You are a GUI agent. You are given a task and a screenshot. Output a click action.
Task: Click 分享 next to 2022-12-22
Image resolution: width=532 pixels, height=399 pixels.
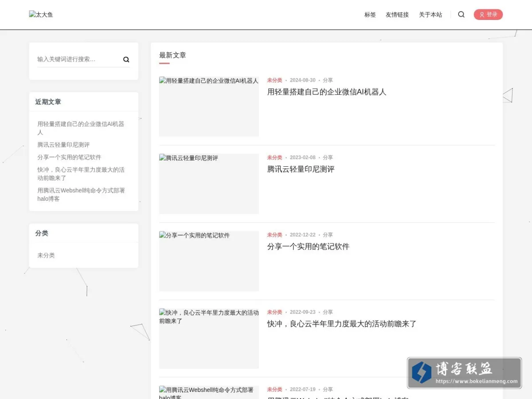point(328,235)
